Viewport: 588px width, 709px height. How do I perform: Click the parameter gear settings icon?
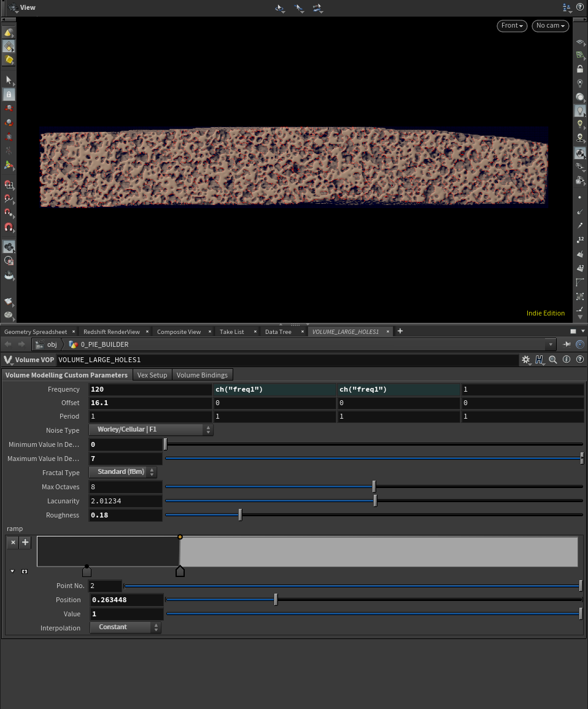pyautogui.click(x=525, y=360)
